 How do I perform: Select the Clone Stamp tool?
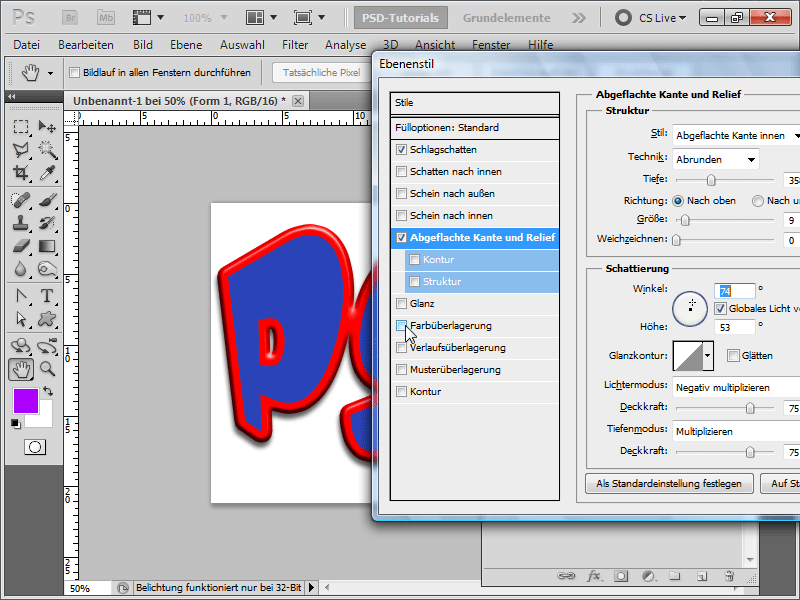(x=20, y=223)
